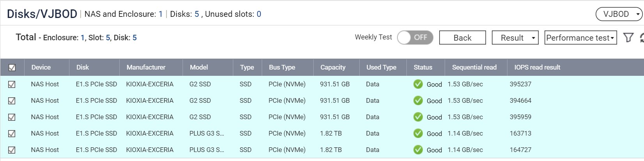644x161 pixels.
Task: Open the Performance test dropdown
Action: click(x=580, y=38)
